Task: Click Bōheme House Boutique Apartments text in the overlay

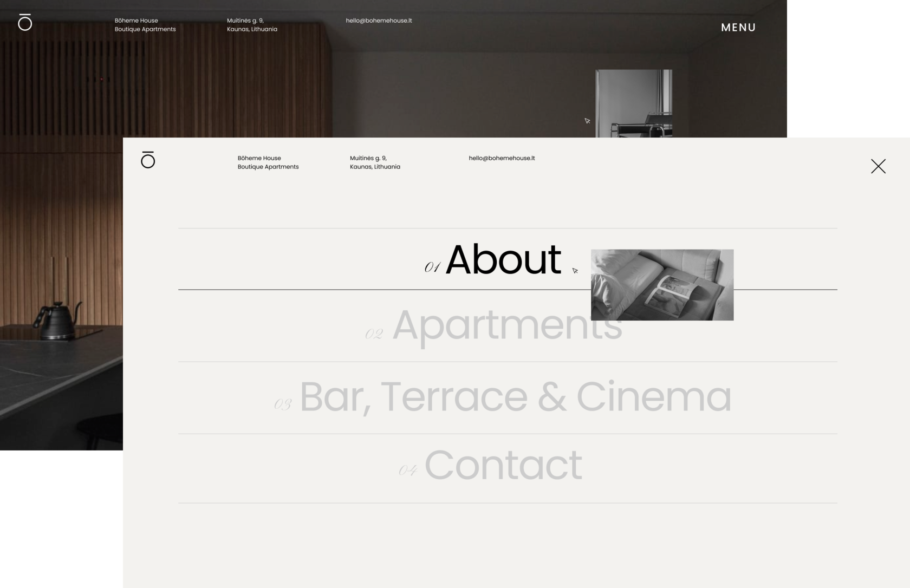Action: 268,162
